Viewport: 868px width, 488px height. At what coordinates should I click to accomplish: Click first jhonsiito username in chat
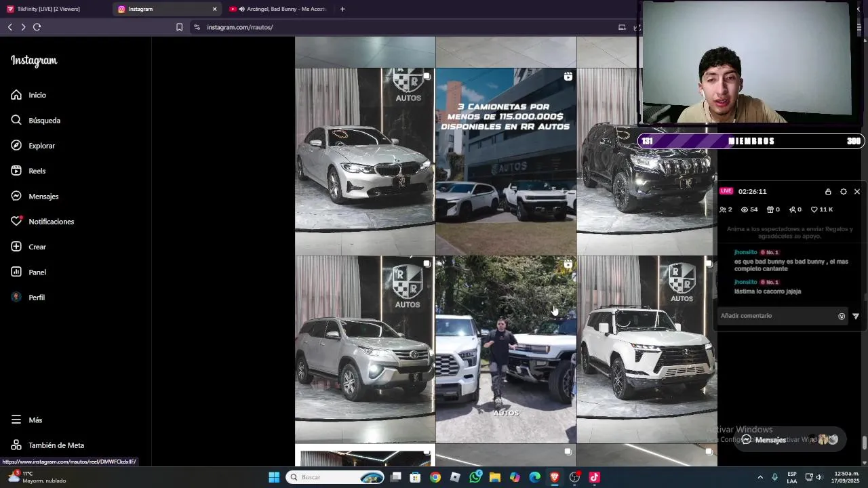(x=745, y=252)
